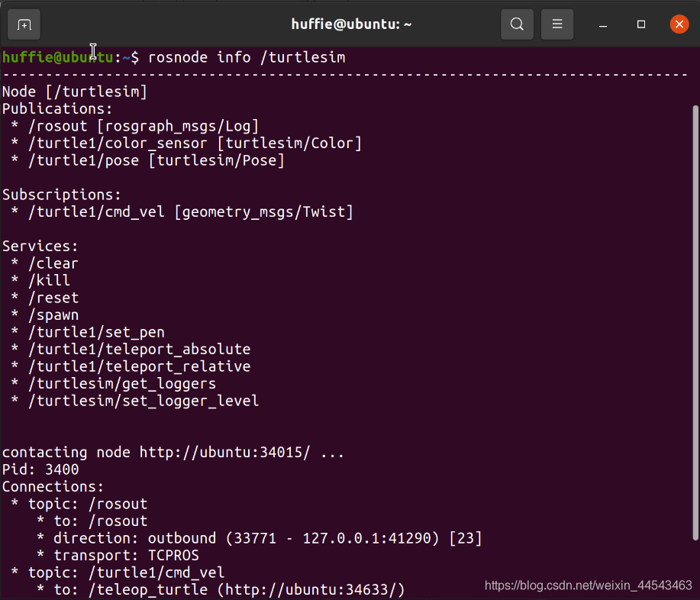Click the 'rosnode info /turtlesim' command text

coord(247,57)
